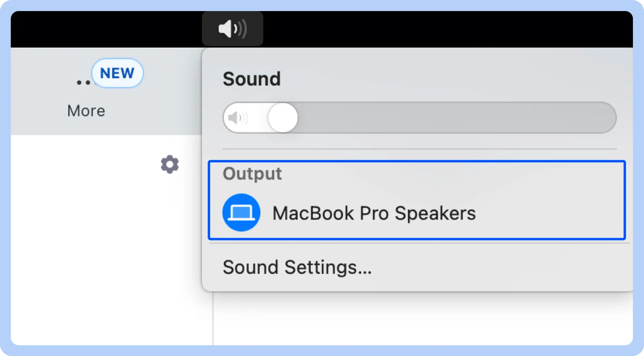Viewport: 644px width, 356px height.
Task: Click the muted speaker icon on the volume slider
Action: 237,117
